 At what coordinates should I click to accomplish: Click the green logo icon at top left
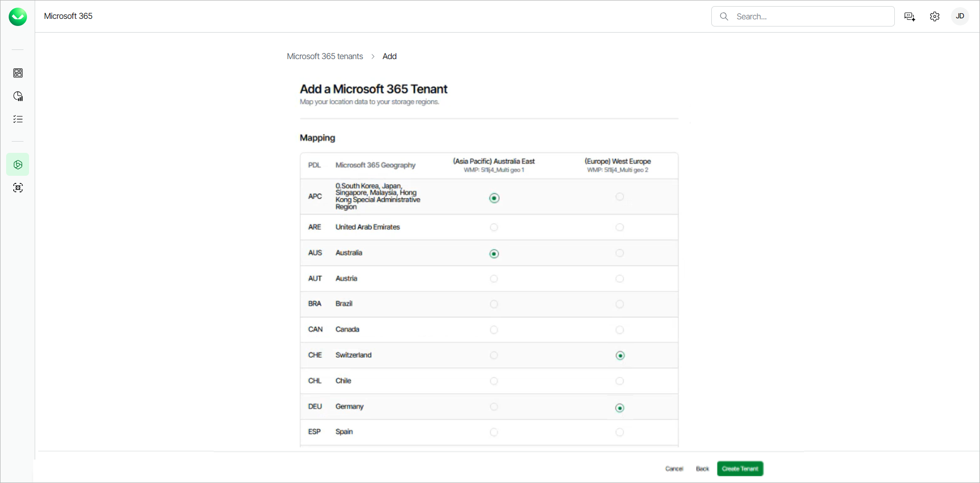tap(18, 17)
